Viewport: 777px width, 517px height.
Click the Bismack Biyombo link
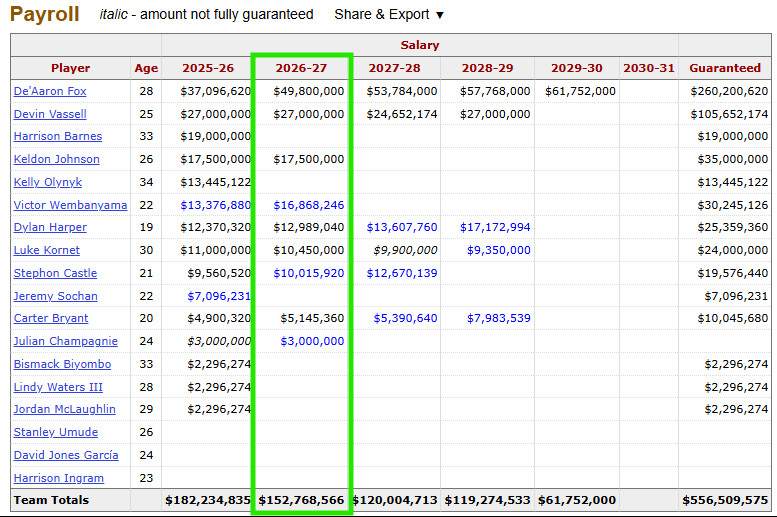tap(62, 364)
